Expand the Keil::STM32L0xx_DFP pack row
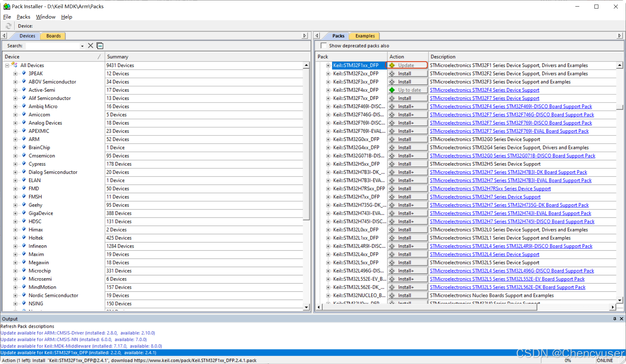 coord(328,230)
